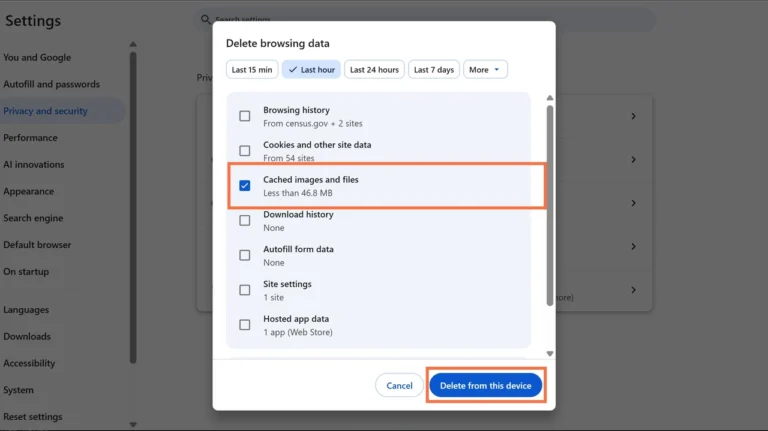The width and height of the screenshot is (768, 431).
Task: Click the 'From census.gov + 2 sites' text
Action: (312, 123)
